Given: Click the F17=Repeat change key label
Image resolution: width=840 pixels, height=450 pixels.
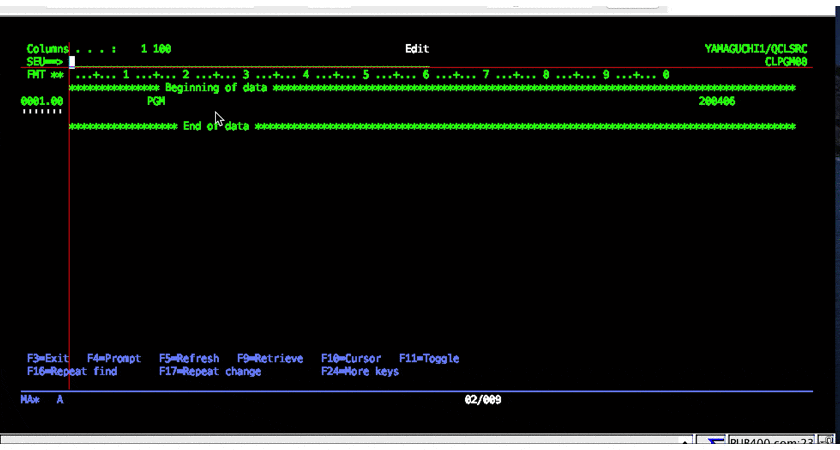Looking at the screenshot, I should 210,371.
